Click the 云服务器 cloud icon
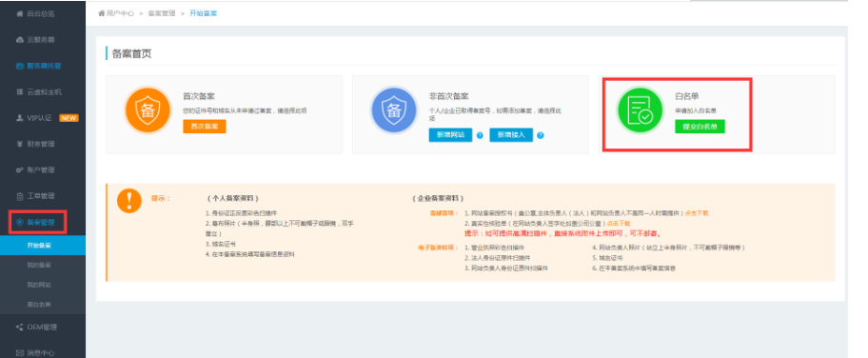The image size is (868, 358). pyautogui.click(x=20, y=40)
